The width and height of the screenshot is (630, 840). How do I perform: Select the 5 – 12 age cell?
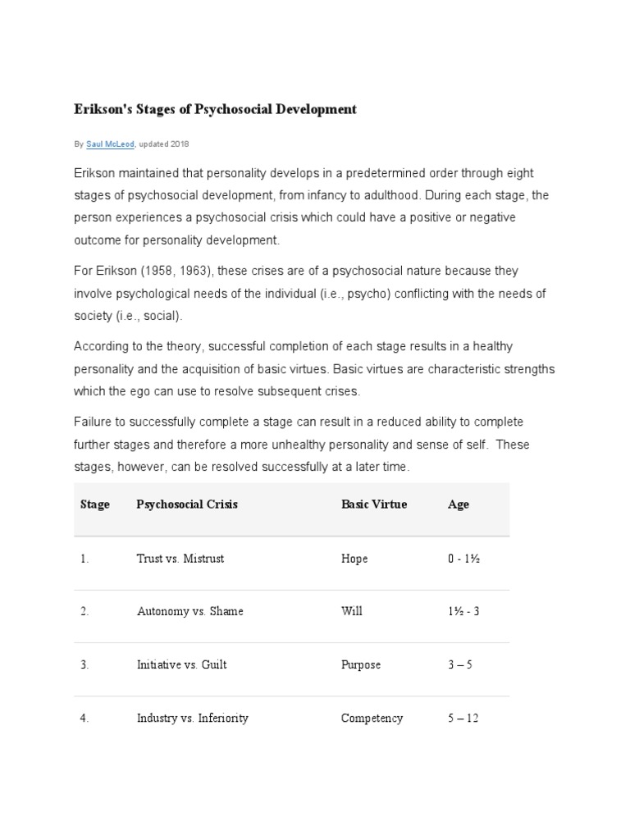click(463, 718)
